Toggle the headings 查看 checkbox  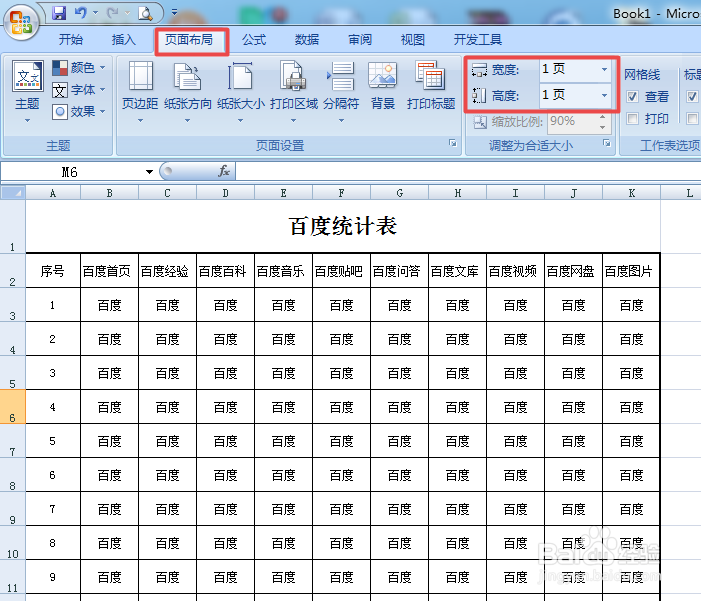click(x=692, y=96)
